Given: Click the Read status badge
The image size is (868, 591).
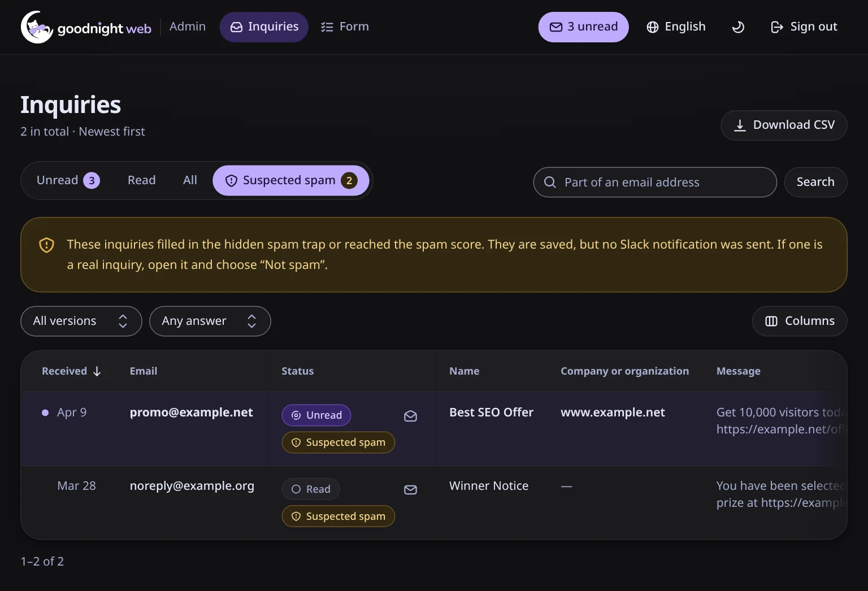Looking at the screenshot, I should coord(311,489).
